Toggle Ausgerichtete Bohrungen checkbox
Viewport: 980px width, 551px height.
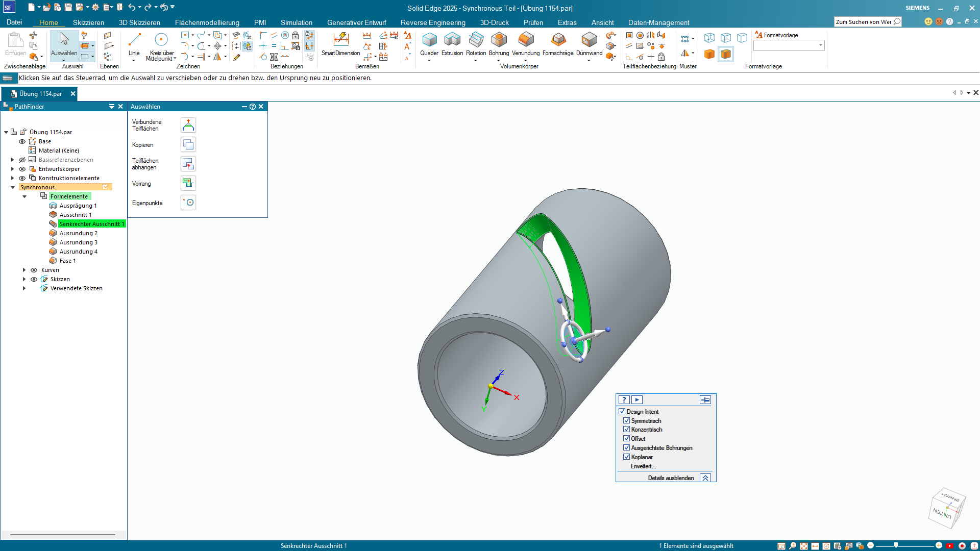[x=626, y=447]
